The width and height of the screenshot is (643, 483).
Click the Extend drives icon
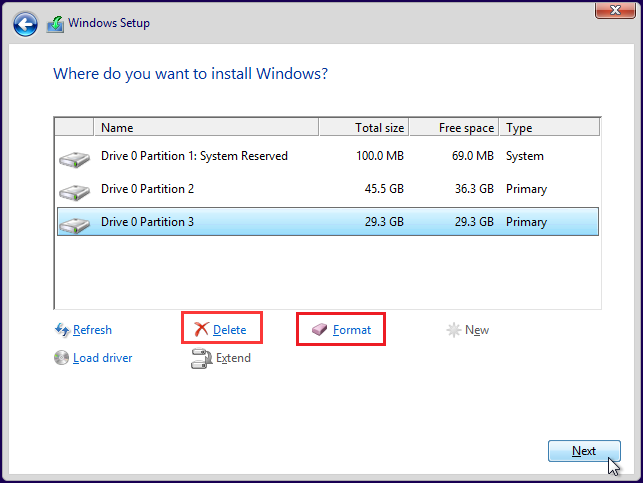tap(201, 358)
